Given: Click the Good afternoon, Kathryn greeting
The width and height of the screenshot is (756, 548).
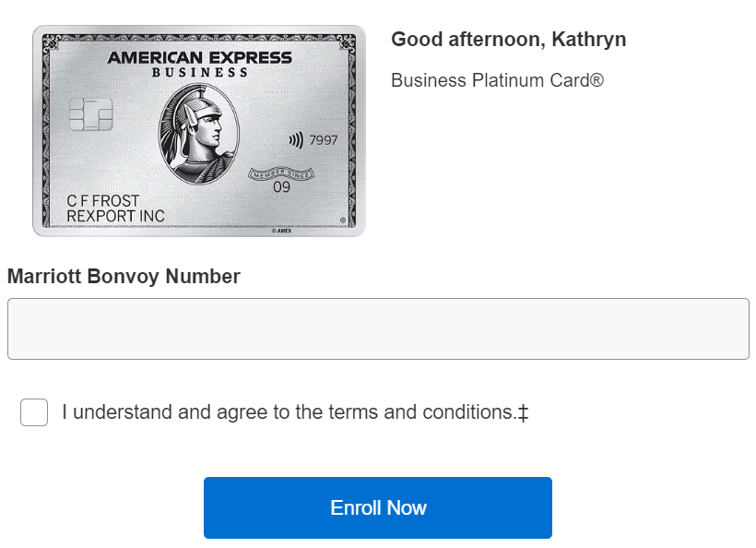Looking at the screenshot, I should [x=509, y=39].
